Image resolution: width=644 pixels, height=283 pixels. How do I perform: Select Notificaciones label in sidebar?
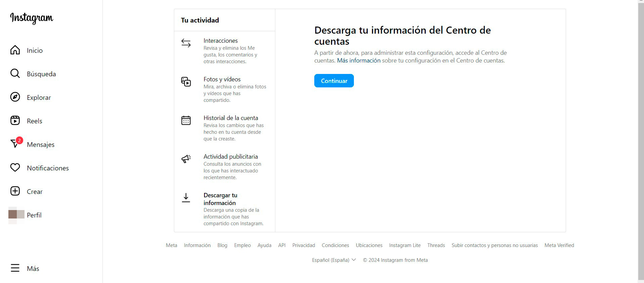coord(48,168)
